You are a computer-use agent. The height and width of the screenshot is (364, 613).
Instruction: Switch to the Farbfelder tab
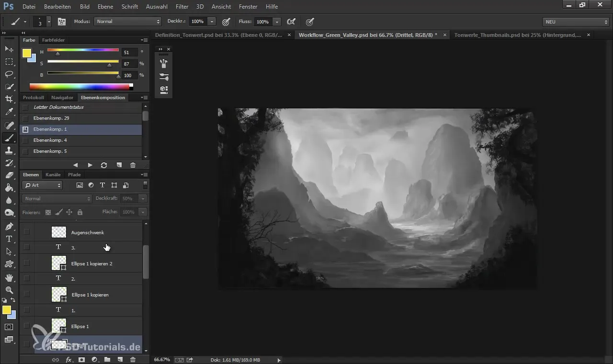53,40
